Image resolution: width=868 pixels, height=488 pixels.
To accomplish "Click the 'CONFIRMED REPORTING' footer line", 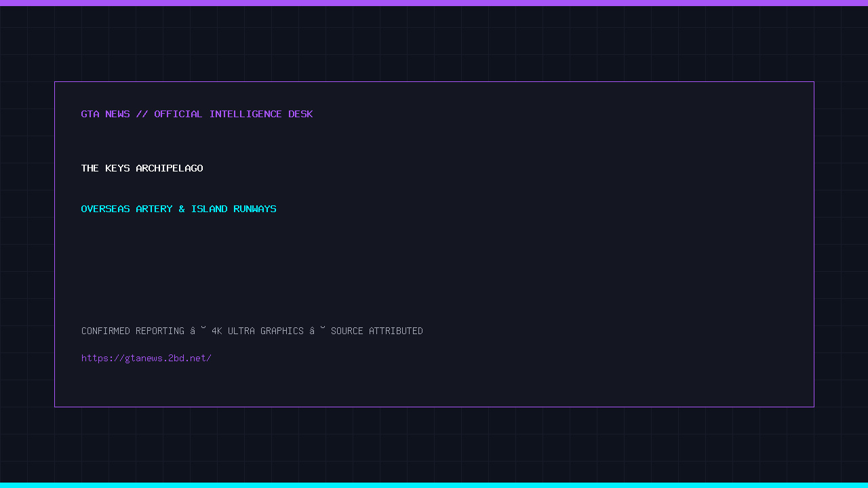I will [252, 331].
